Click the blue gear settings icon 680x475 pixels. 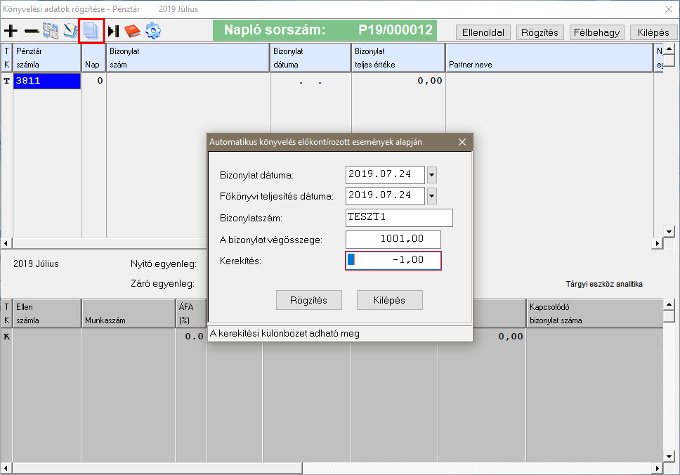tap(153, 31)
